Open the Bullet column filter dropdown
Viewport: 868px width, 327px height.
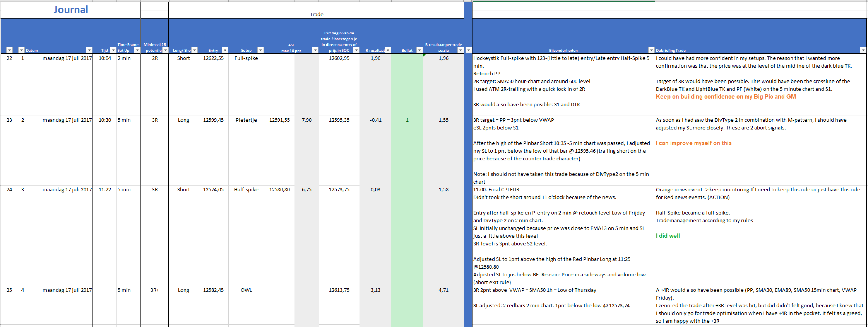(419, 50)
